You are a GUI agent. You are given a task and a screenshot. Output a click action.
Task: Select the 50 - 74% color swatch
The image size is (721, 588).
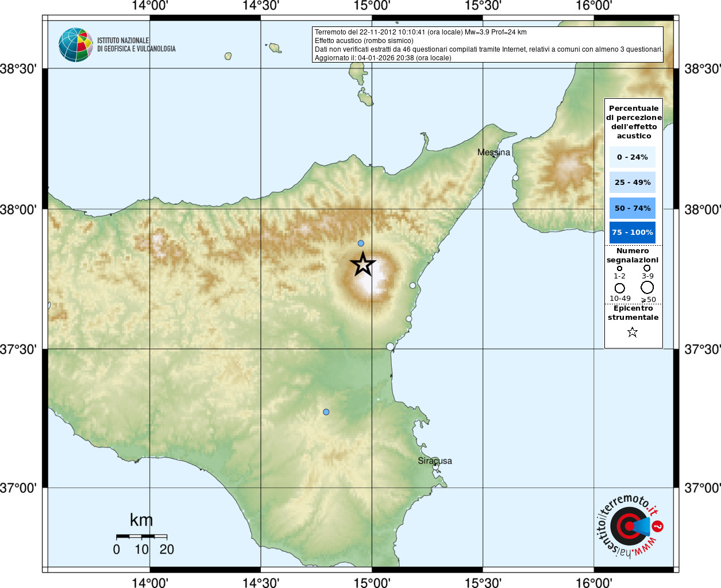pyautogui.click(x=633, y=208)
